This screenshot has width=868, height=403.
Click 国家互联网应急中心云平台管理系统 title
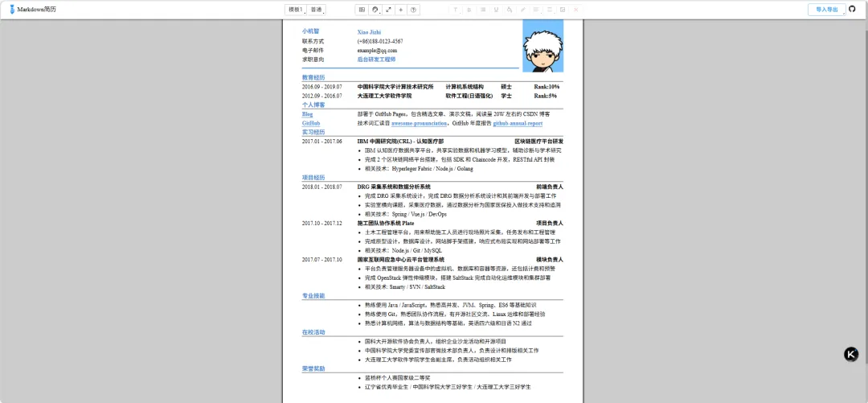point(401,260)
